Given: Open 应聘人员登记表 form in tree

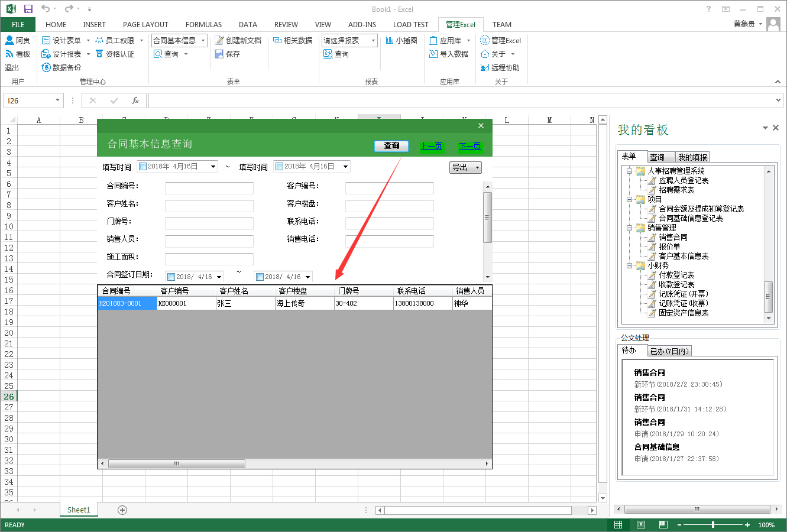Looking at the screenshot, I should [x=684, y=180].
